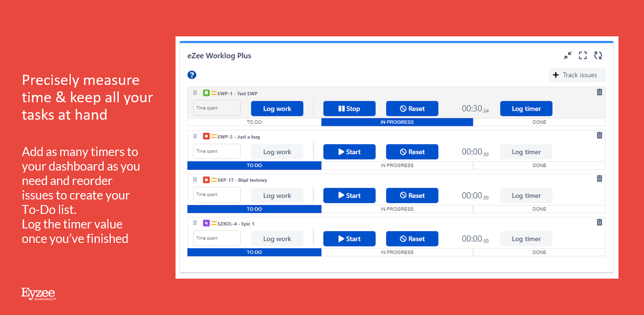Click the priority icon next to SZKOL-4

pyautogui.click(x=214, y=223)
